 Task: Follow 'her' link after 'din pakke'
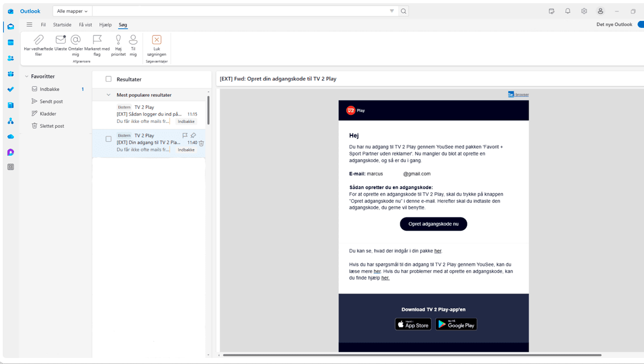[438, 251]
